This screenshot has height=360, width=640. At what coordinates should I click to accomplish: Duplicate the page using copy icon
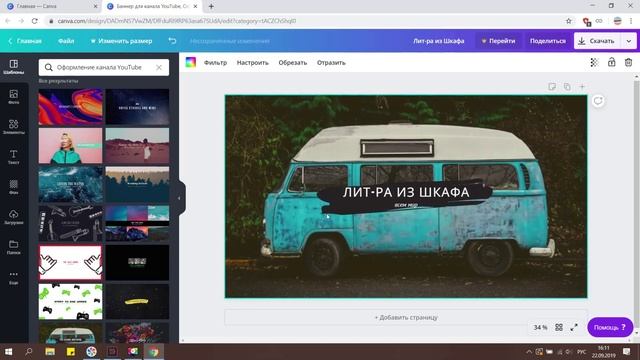[567, 87]
